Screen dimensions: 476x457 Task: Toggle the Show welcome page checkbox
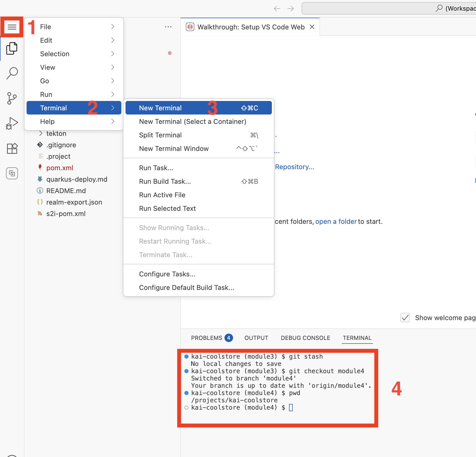(405, 318)
